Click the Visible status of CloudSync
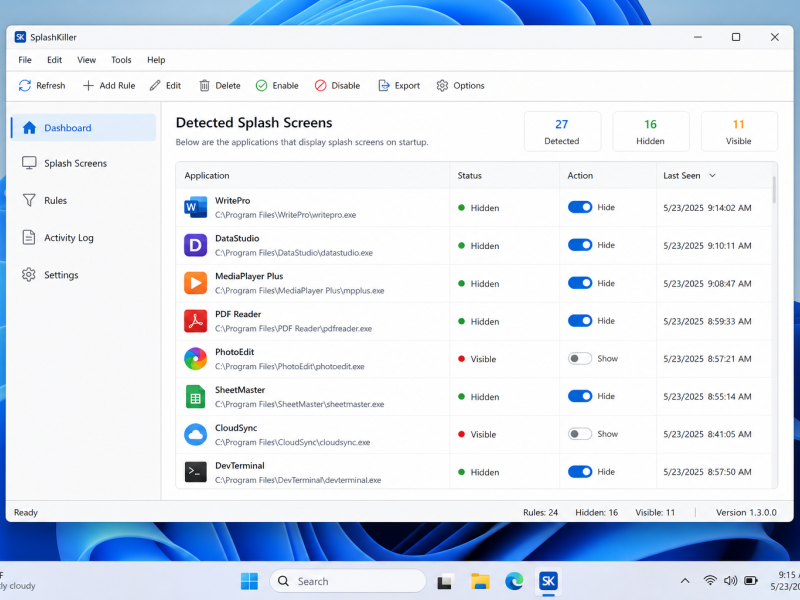The height and width of the screenshot is (600, 800). coord(477,435)
